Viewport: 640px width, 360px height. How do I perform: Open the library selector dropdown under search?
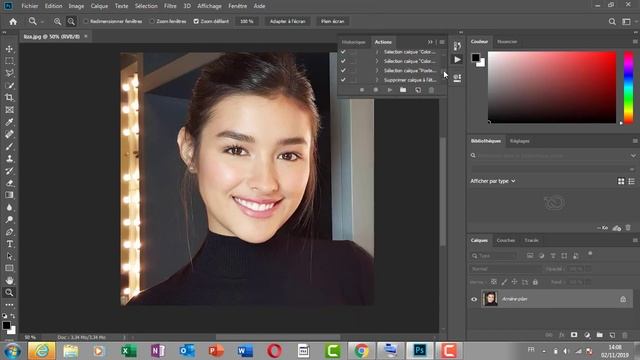coord(553,169)
